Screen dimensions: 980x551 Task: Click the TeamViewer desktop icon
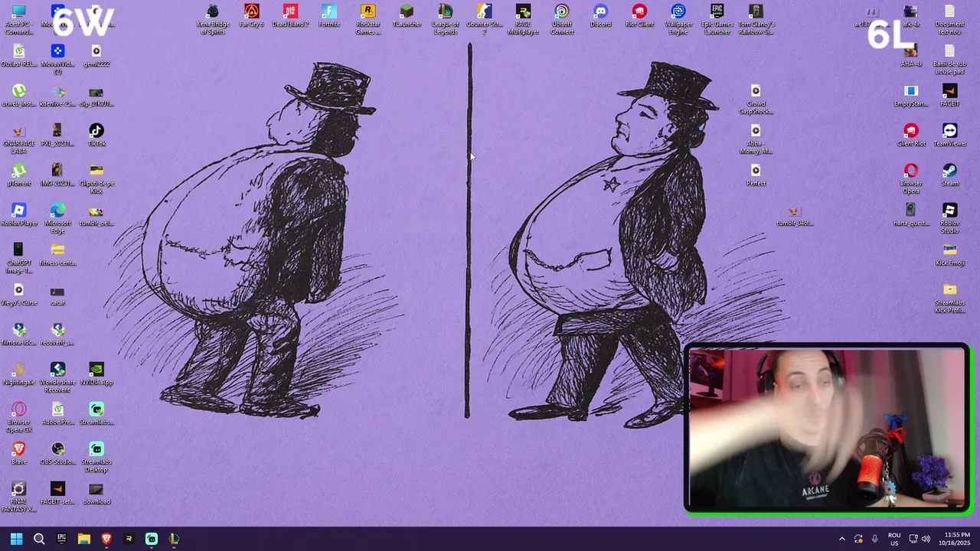pyautogui.click(x=950, y=135)
